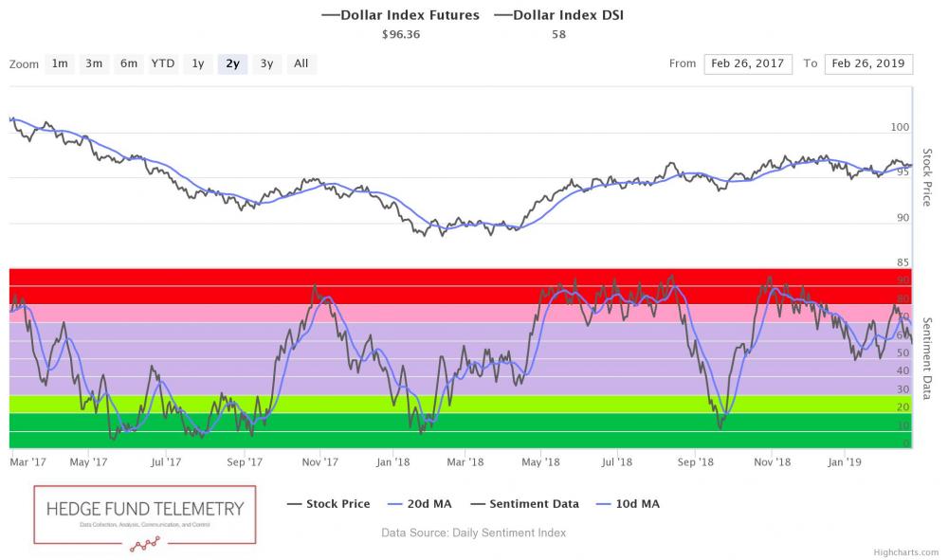Click the Zoom label
This screenshot has height=560, width=948.
25,64
